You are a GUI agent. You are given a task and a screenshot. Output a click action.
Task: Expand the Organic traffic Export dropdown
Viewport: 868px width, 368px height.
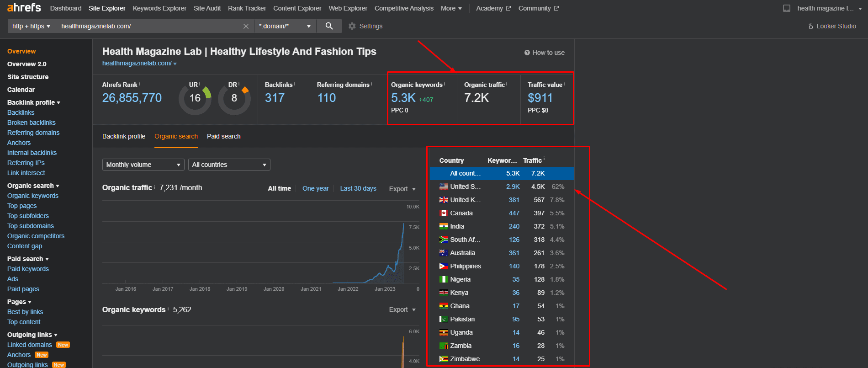point(402,189)
